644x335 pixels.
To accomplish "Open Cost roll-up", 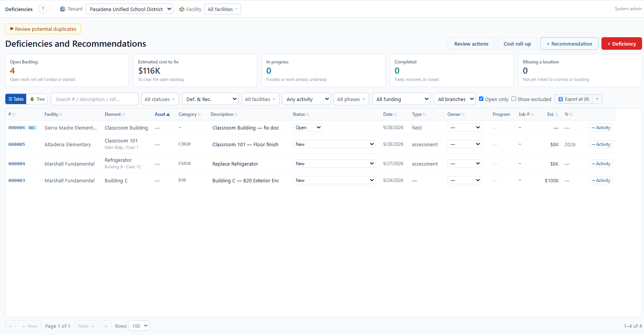I will click(517, 44).
